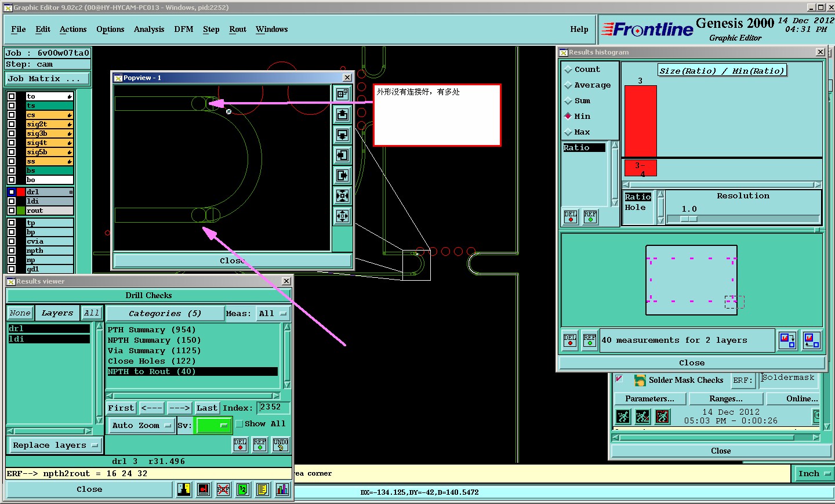835x504 pixels.
Task: Click First button in Results viewer
Action: (x=121, y=408)
